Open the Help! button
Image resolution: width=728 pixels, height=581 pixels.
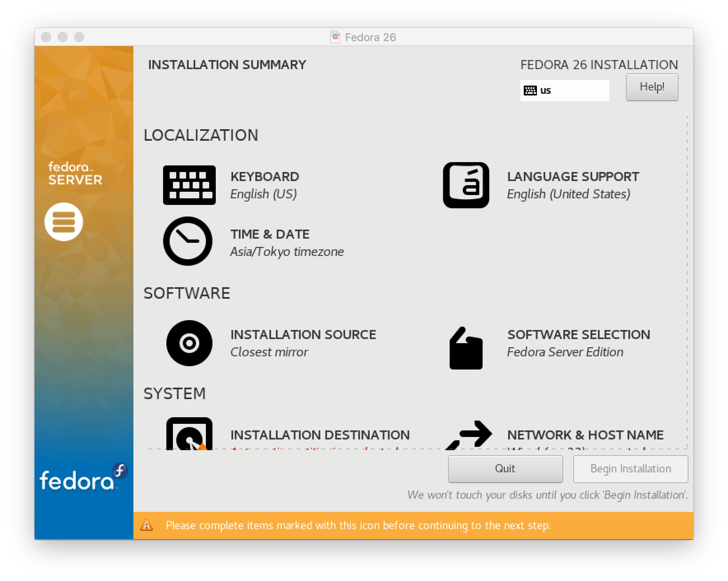[x=652, y=87]
